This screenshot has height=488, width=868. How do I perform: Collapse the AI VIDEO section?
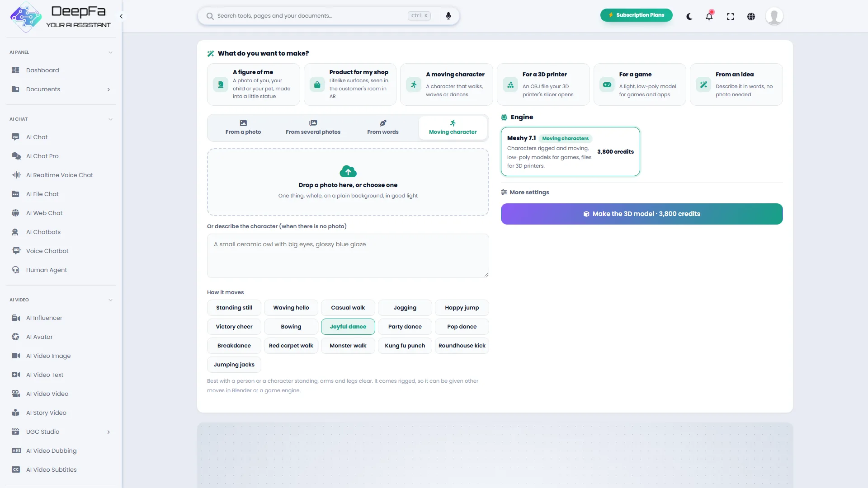point(110,300)
